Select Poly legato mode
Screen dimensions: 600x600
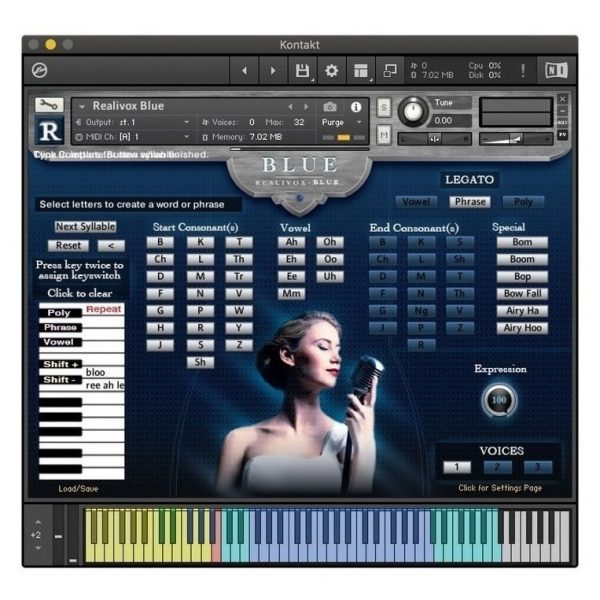click(523, 202)
